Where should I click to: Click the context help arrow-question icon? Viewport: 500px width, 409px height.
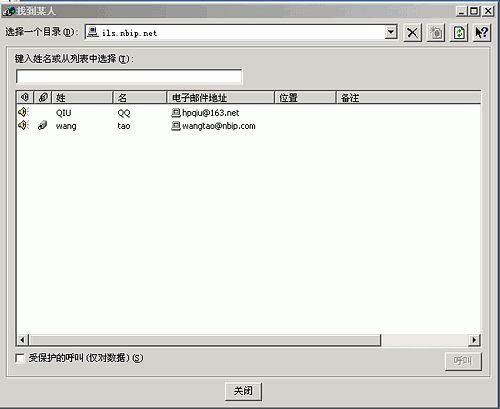[482, 33]
